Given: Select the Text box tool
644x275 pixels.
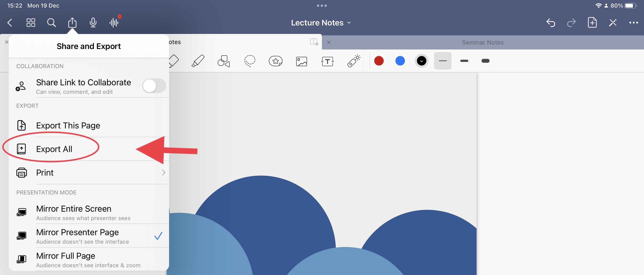Looking at the screenshot, I should tap(327, 61).
